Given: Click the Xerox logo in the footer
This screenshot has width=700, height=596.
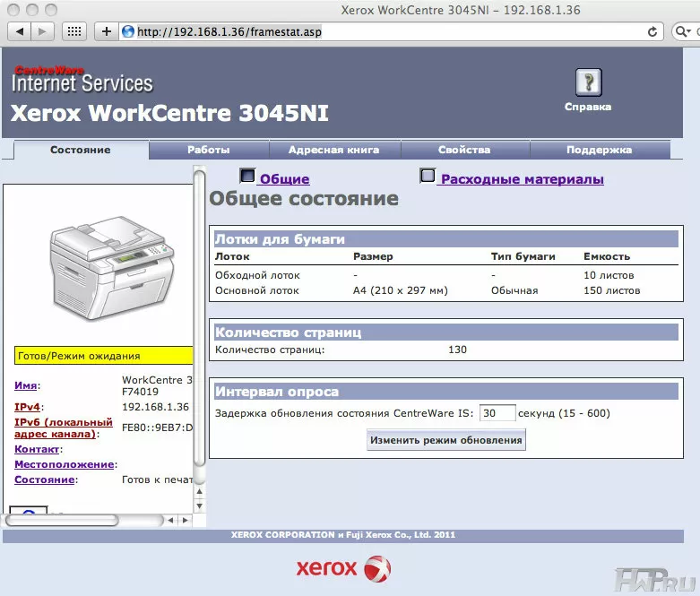Looking at the screenshot, I should pos(343,568).
